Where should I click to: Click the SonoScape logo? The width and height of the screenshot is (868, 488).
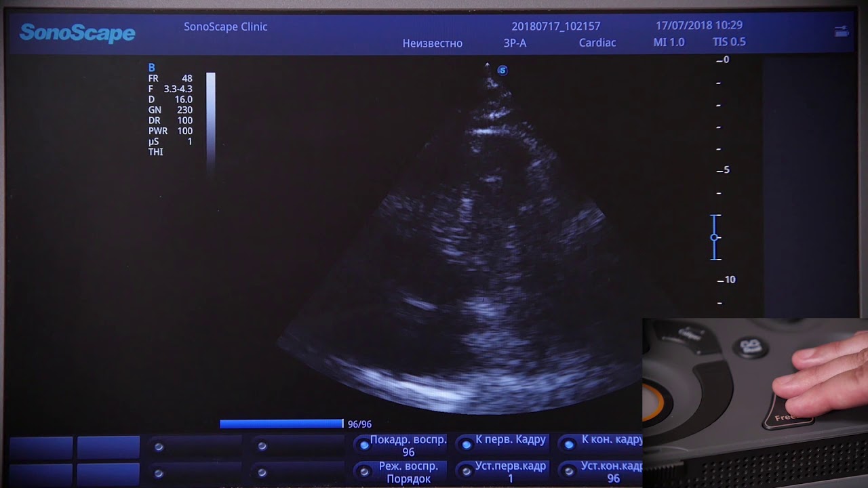[77, 33]
